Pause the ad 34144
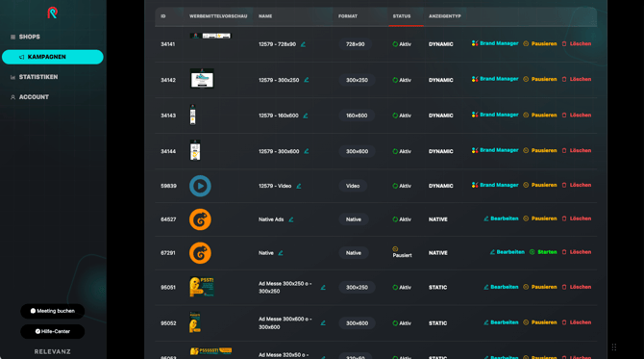Image resolution: width=644 pixels, height=359 pixels. click(540, 150)
